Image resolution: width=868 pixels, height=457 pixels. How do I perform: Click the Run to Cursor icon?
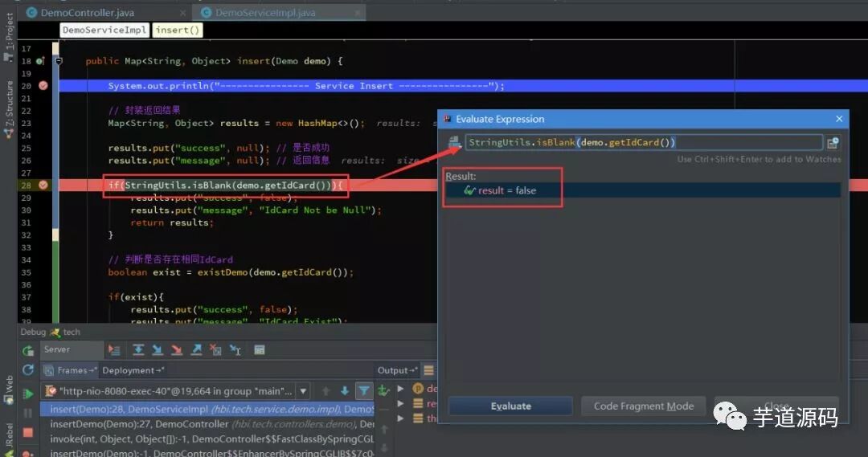pyautogui.click(x=235, y=349)
